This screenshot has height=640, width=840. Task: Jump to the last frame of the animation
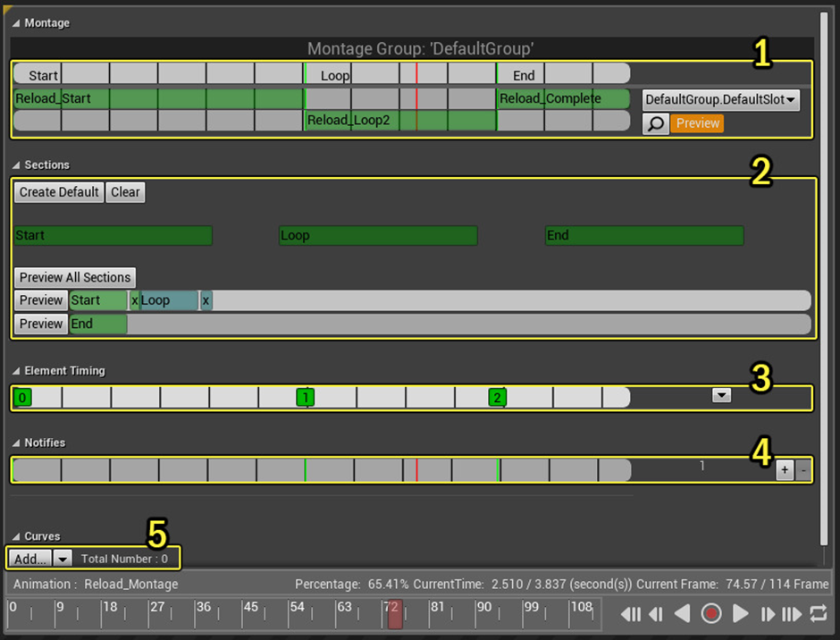[x=791, y=614]
